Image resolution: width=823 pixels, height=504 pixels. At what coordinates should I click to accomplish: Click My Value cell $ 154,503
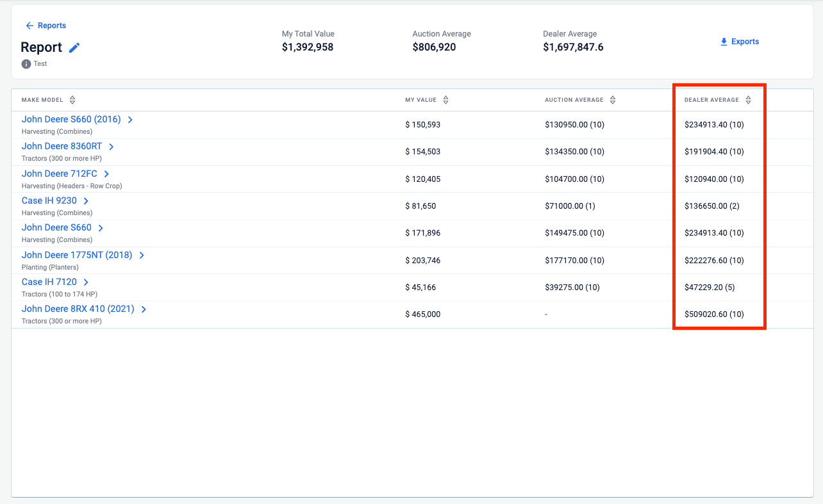coord(423,152)
